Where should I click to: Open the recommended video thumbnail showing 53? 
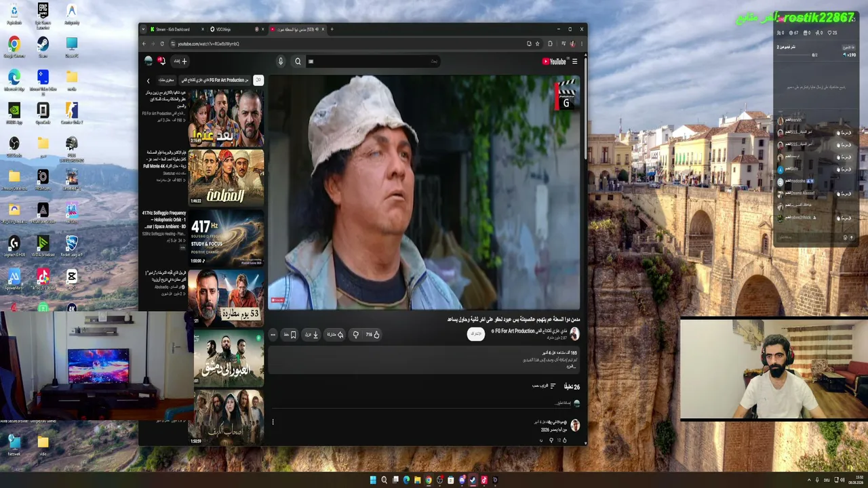[226, 298]
